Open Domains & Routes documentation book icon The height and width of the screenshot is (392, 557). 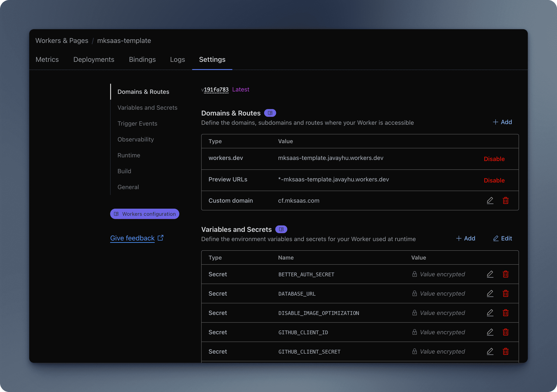[270, 113]
